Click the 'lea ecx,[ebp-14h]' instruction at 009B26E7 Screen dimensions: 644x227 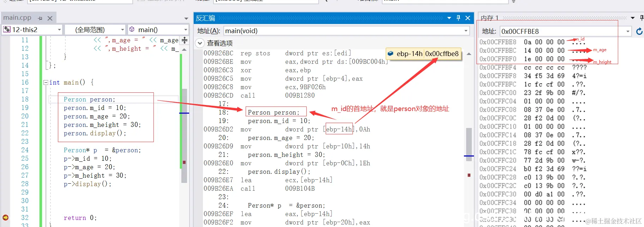coord(287,180)
